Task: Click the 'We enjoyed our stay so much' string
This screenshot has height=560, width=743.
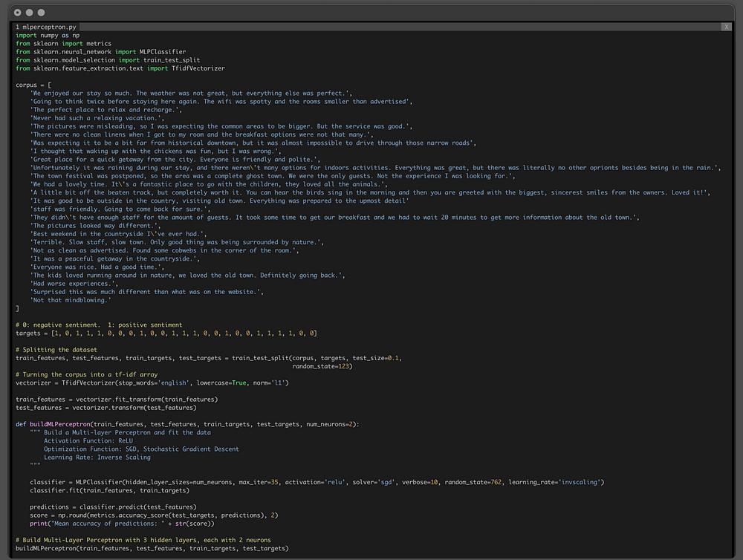Action: click(x=191, y=94)
